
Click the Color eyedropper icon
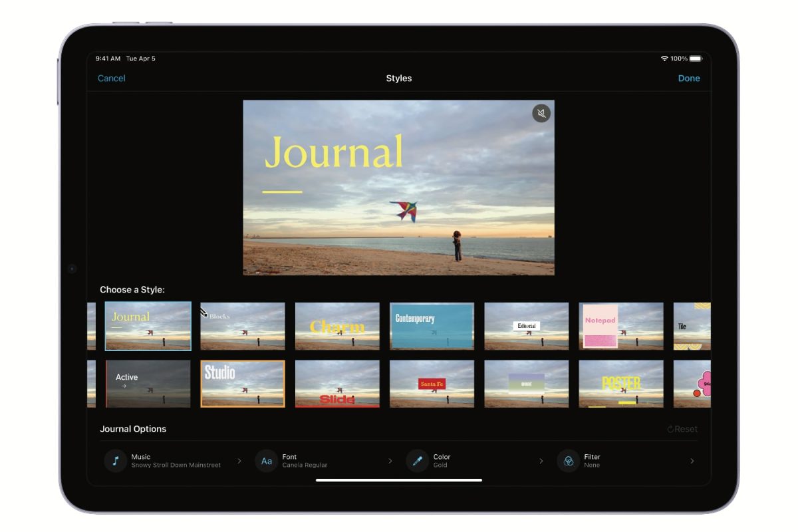pos(417,461)
